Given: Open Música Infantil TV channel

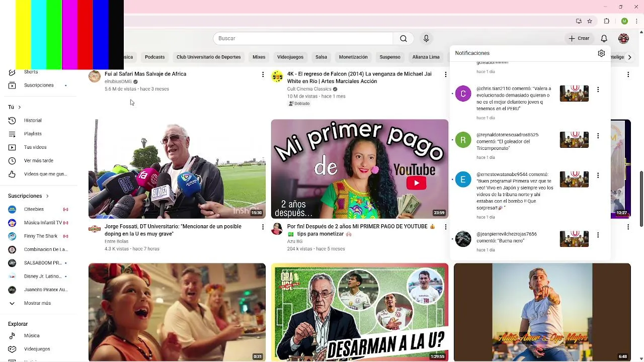Looking at the screenshot, I should (39, 223).
